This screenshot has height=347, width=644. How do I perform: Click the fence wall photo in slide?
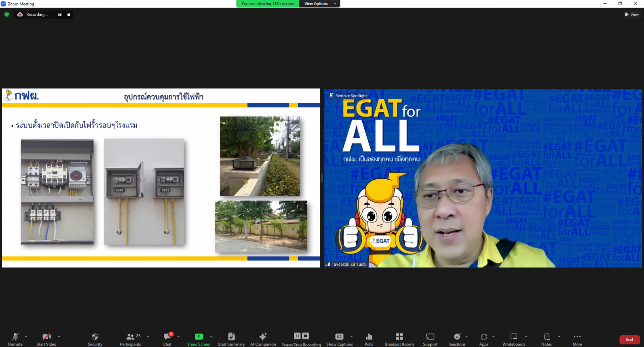pos(261,227)
